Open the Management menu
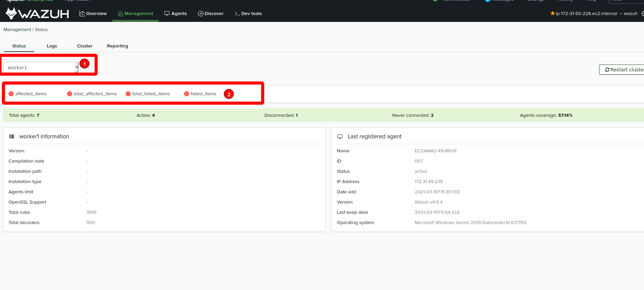This screenshot has height=290, width=644. (x=135, y=14)
